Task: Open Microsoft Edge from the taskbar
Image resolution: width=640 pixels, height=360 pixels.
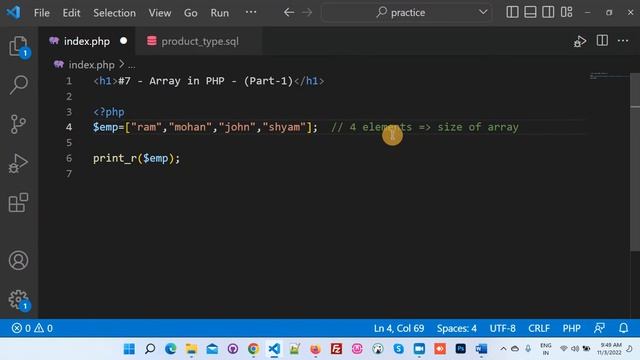Action: click(x=171, y=349)
